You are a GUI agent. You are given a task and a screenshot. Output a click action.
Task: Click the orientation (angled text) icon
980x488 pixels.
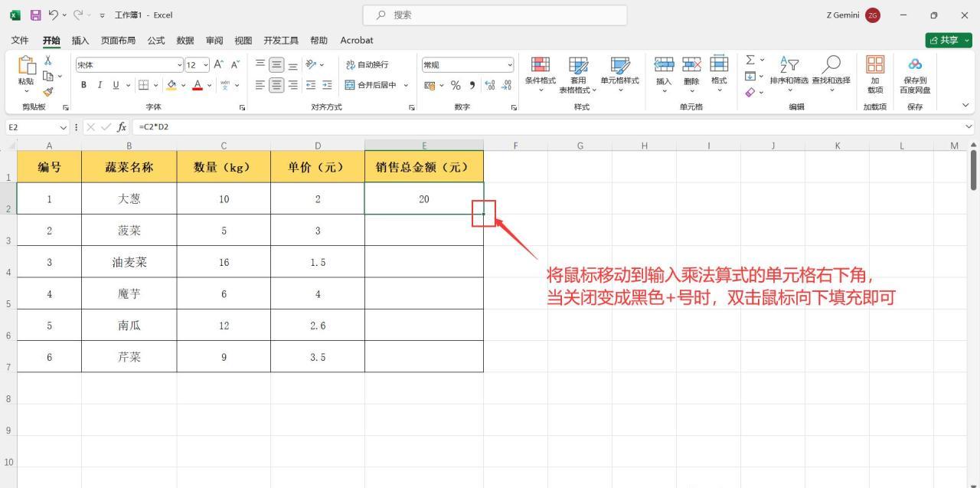click(x=311, y=65)
